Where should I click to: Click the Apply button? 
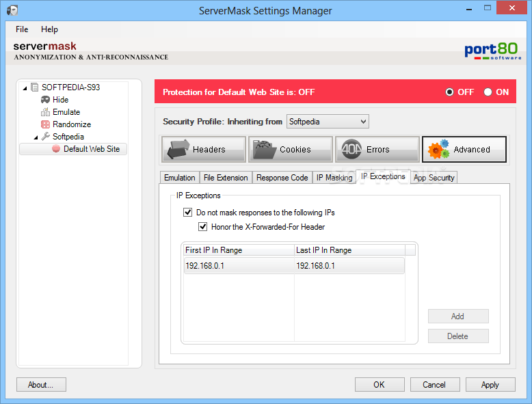(x=490, y=385)
